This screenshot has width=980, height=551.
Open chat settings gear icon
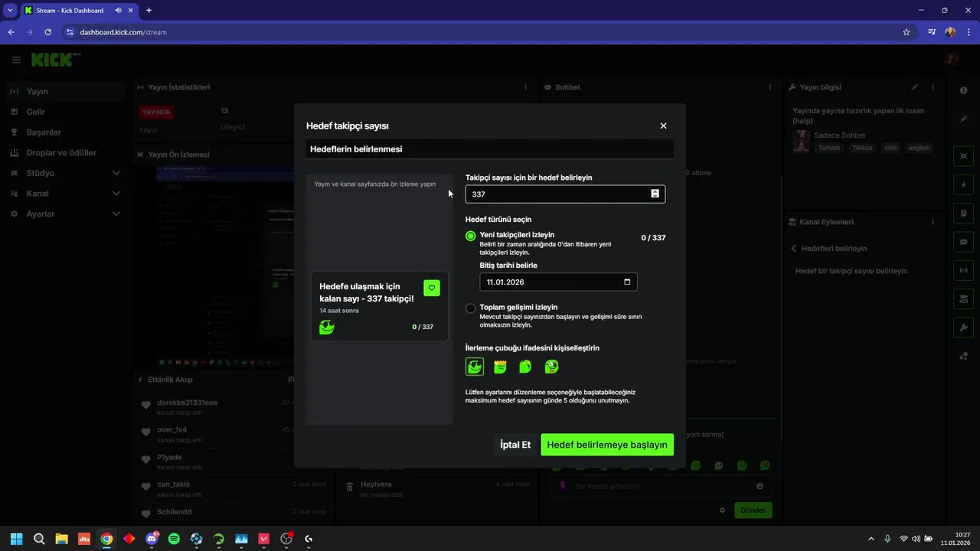tap(722, 510)
